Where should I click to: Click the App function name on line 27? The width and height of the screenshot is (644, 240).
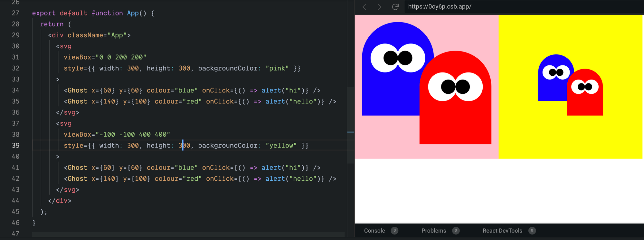point(133,13)
